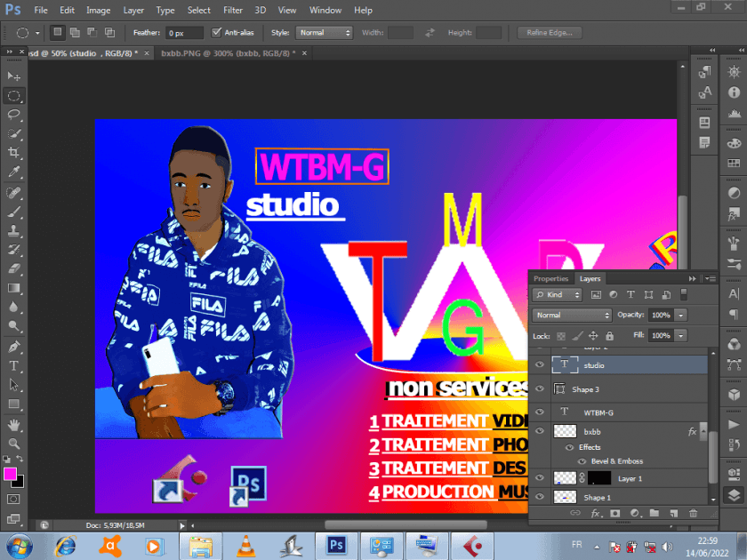This screenshot has width=747, height=560.
Task: Select the Crop tool
Action: 14,153
